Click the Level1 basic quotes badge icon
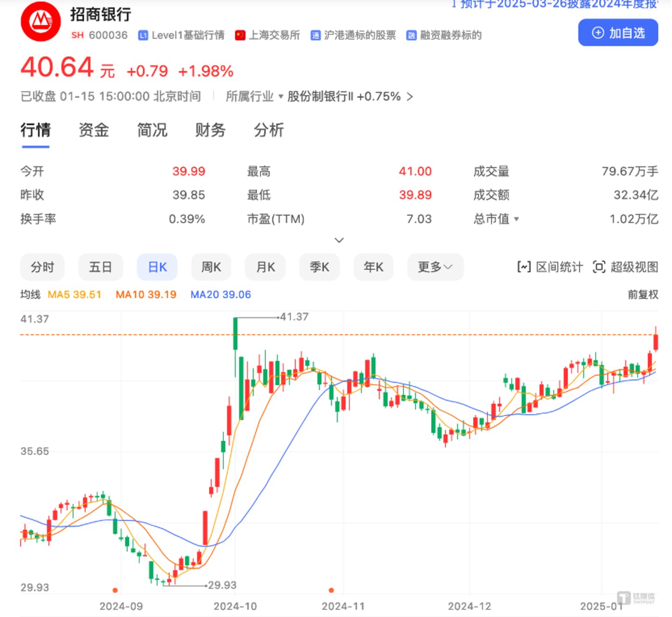The height and width of the screenshot is (617, 672). click(x=143, y=35)
